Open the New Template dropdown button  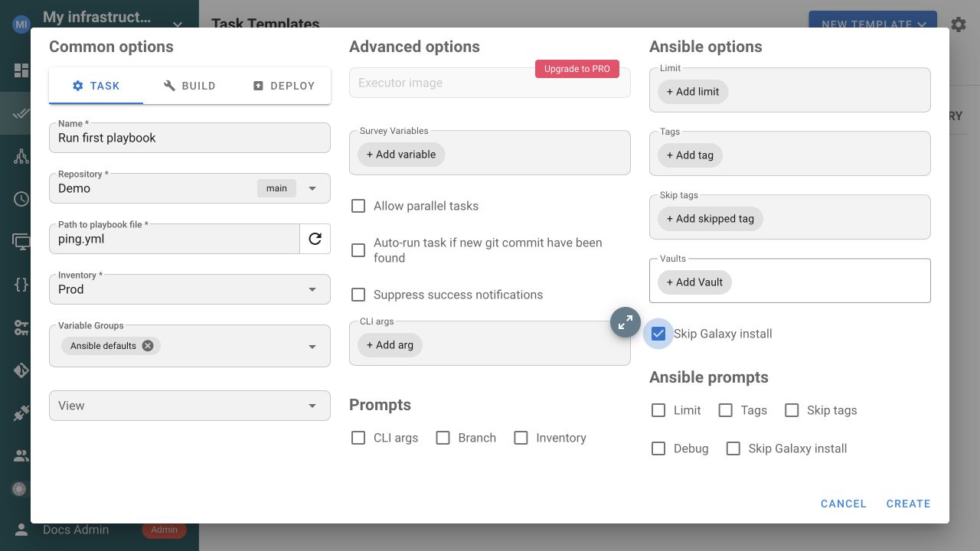(873, 24)
